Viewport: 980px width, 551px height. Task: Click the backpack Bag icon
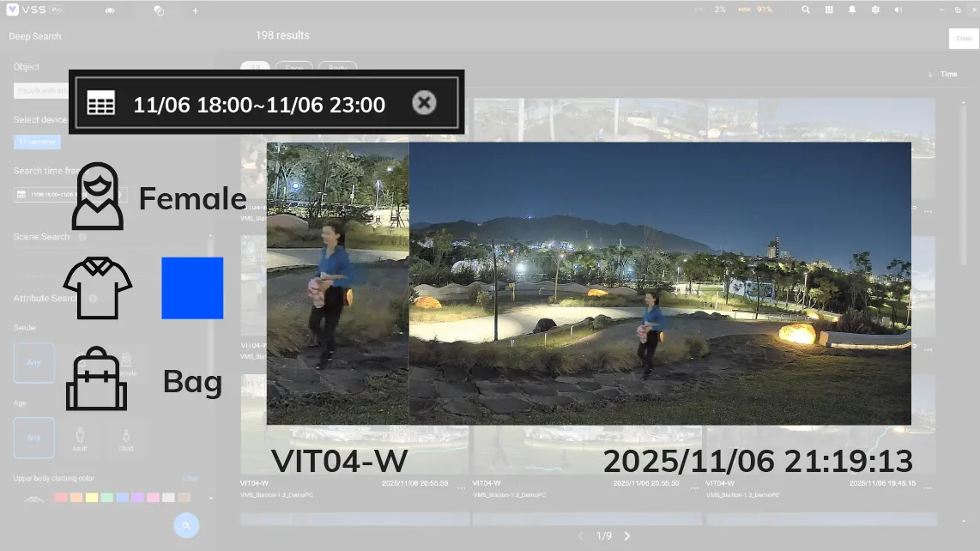click(96, 379)
